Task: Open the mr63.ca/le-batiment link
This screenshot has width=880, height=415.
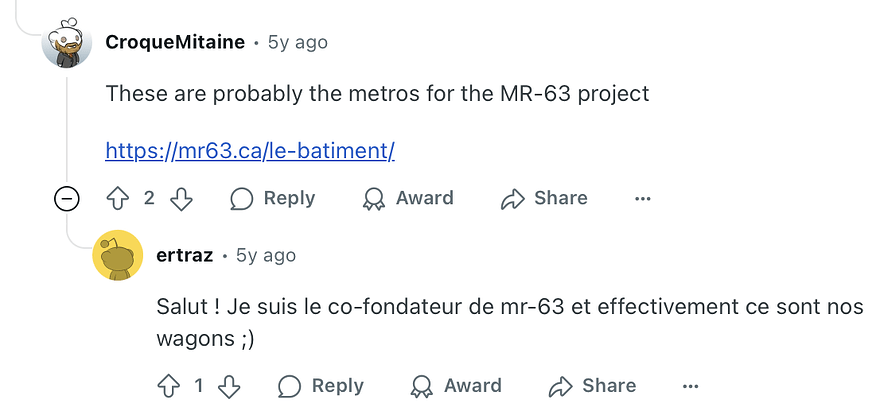Action: [x=250, y=151]
